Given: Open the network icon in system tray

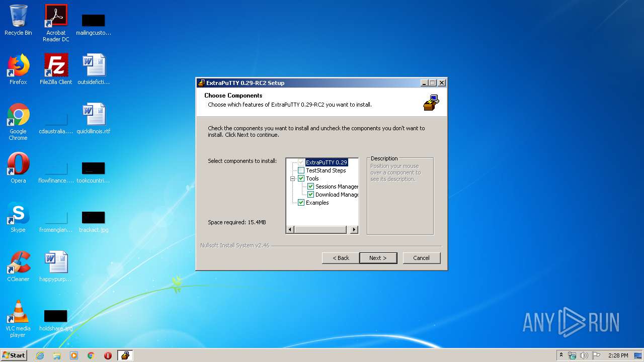Looking at the screenshot, I should (x=572, y=355).
